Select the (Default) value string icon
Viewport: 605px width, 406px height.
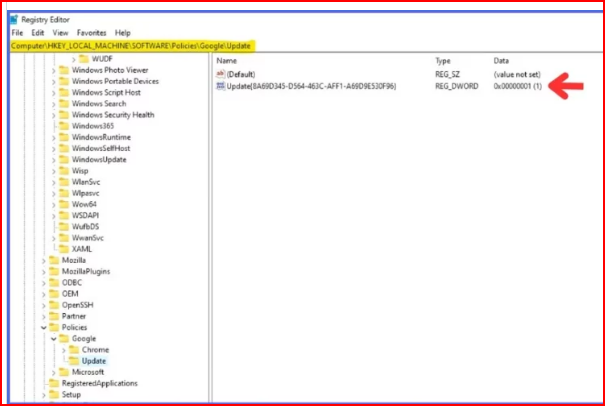(x=220, y=74)
